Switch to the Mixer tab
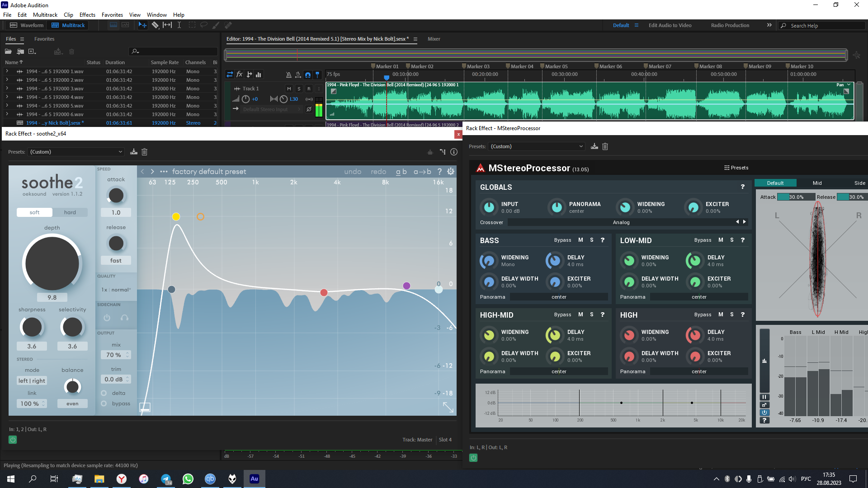 (x=434, y=39)
